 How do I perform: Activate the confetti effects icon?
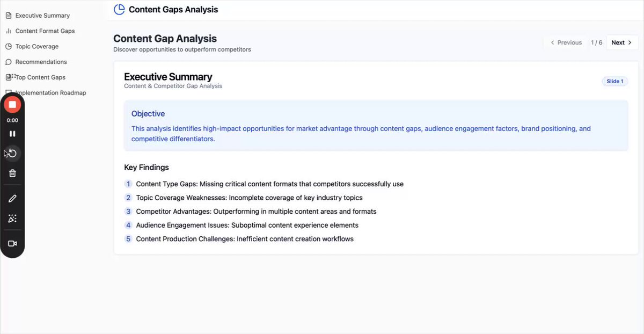coord(12,219)
